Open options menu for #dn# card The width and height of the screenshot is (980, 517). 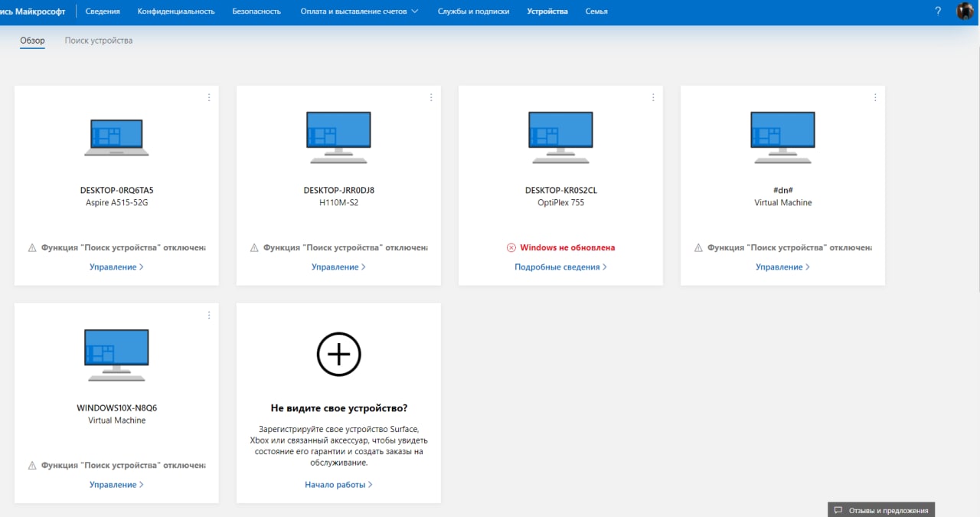[x=875, y=97]
